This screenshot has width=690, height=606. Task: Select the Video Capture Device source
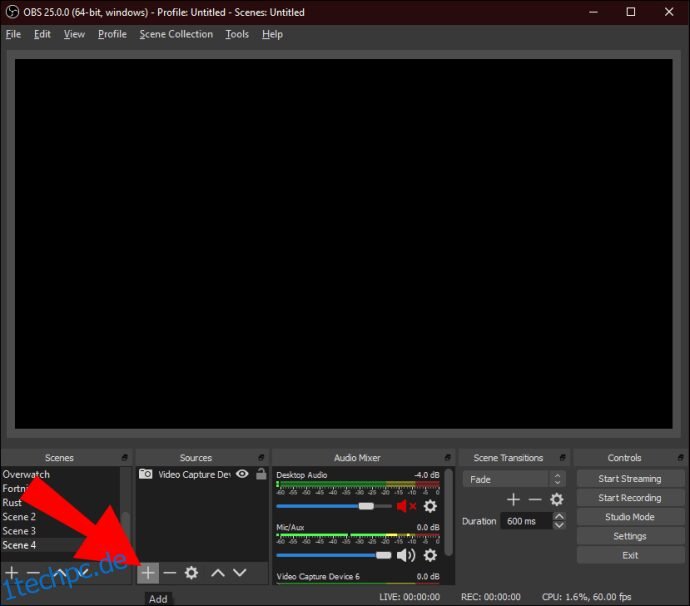[194, 474]
